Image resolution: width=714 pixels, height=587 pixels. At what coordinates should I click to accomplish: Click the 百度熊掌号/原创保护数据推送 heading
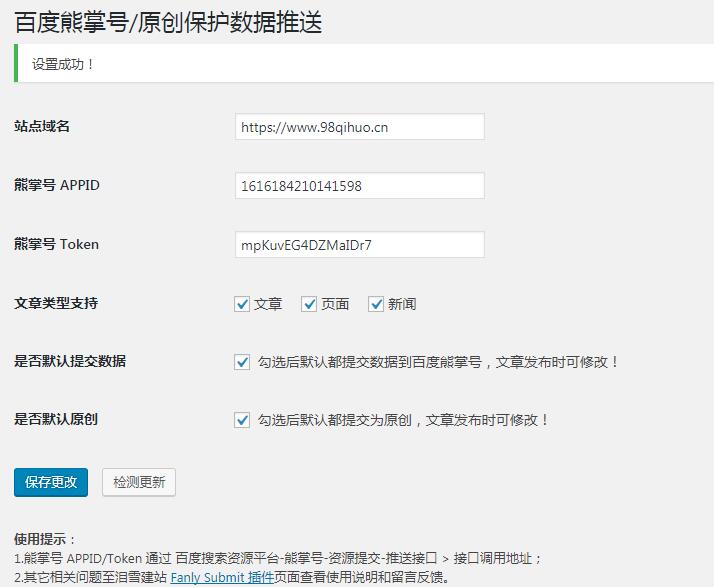(x=168, y=22)
